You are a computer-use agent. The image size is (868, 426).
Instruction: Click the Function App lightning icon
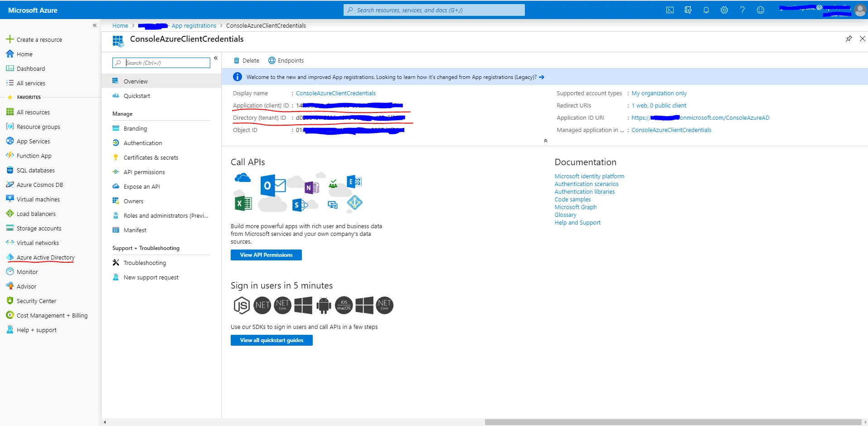click(10, 156)
